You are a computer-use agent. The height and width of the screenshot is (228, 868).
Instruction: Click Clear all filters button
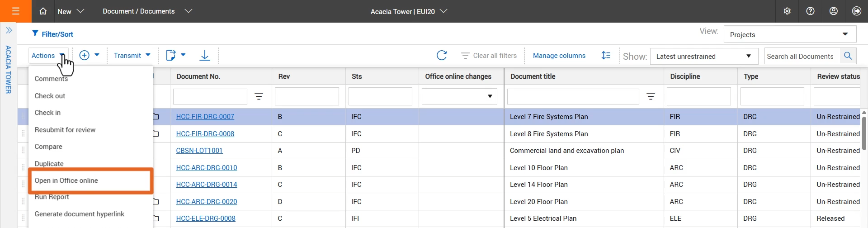(489, 55)
